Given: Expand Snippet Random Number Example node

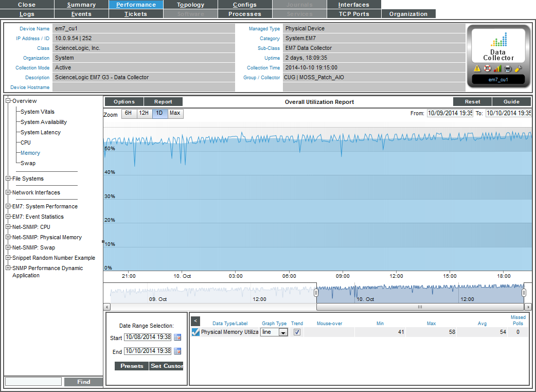Looking at the screenshot, I should 8,258.
